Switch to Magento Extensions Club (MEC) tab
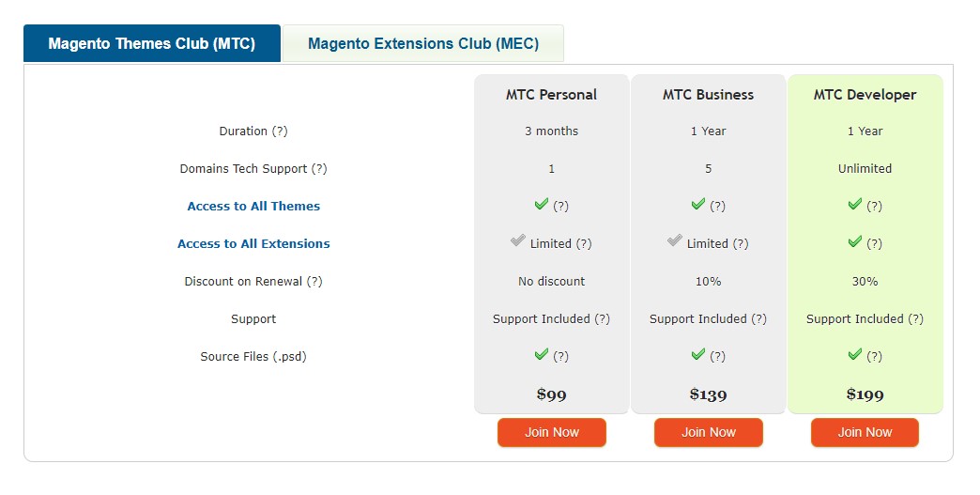 pyautogui.click(x=423, y=44)
